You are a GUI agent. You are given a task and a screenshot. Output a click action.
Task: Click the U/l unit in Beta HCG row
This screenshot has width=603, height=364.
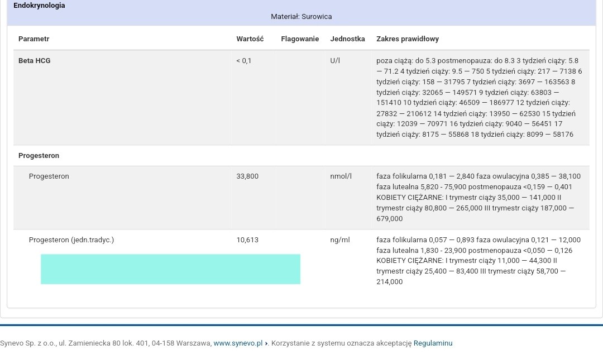[x=335, y=61]
